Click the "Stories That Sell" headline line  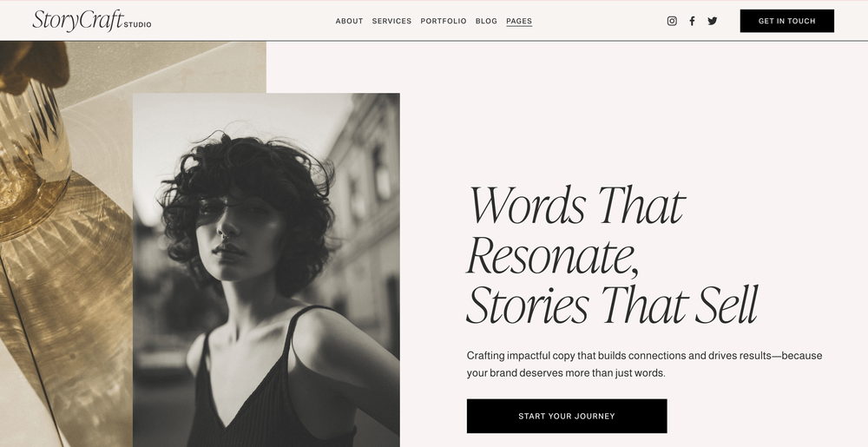(612, 305)
